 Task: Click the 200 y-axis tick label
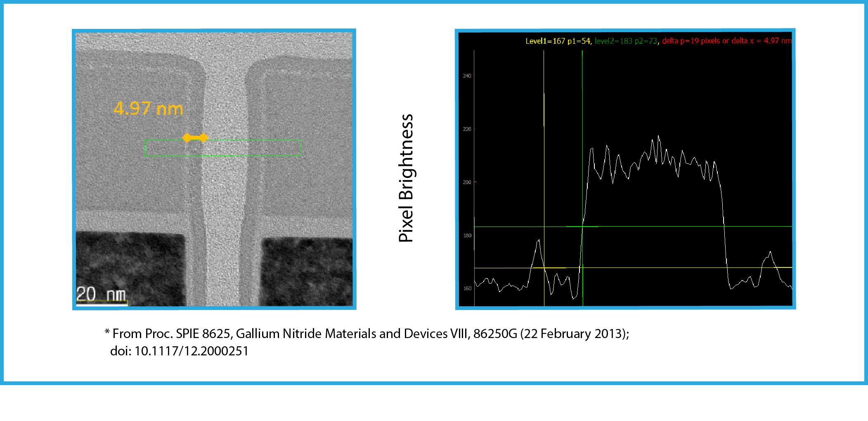(x=467, y=182)
